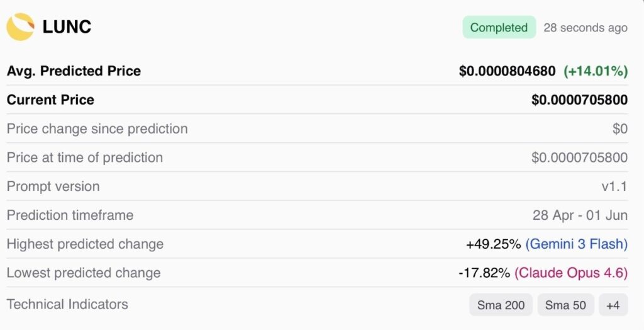Expand the +4 more indicators chip
This screenshot has width=644, height=330.
pos(613,305)
